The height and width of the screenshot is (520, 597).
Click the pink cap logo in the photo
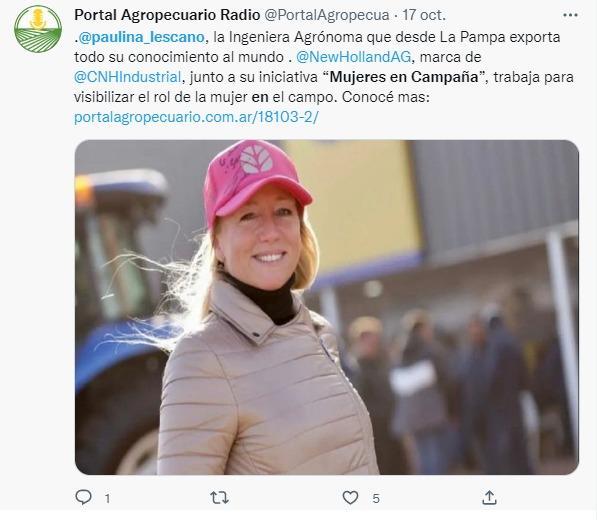click(x=256, y=159)
